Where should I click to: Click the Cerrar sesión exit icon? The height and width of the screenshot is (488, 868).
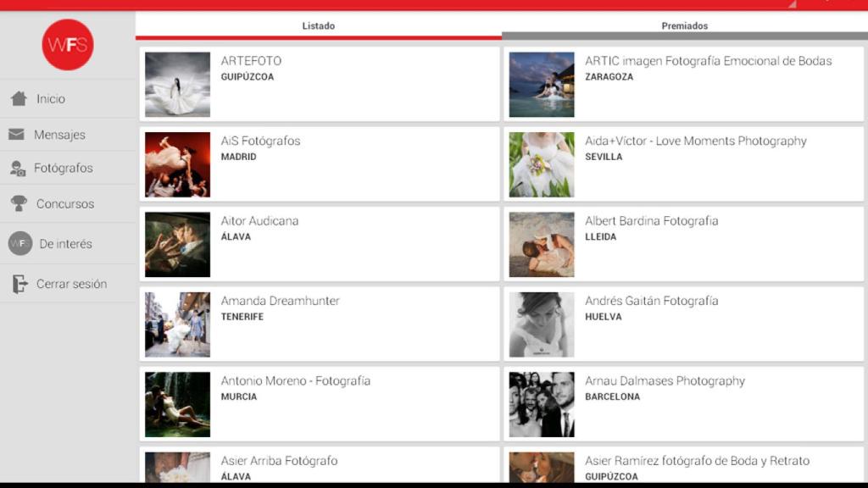point(19,284)
